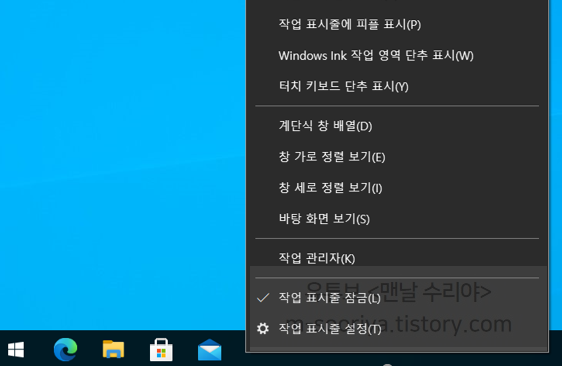Launch Microsoft Edge from the taskbar
Image resolution: width=562 pixels, height=366 pixels.
tap(65, 349)
